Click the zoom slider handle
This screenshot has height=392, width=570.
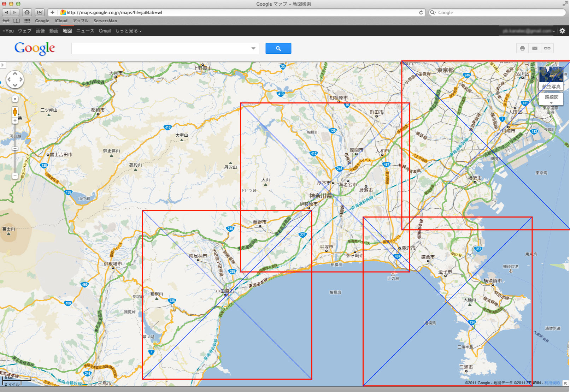click(x=15, y=148)
